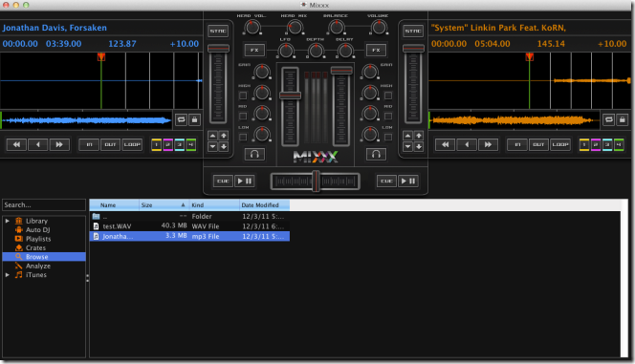Viewport: 635px width, 364px height.
Task: Click deck 1 pitch triangle-up button
Action: coord(212,136)
